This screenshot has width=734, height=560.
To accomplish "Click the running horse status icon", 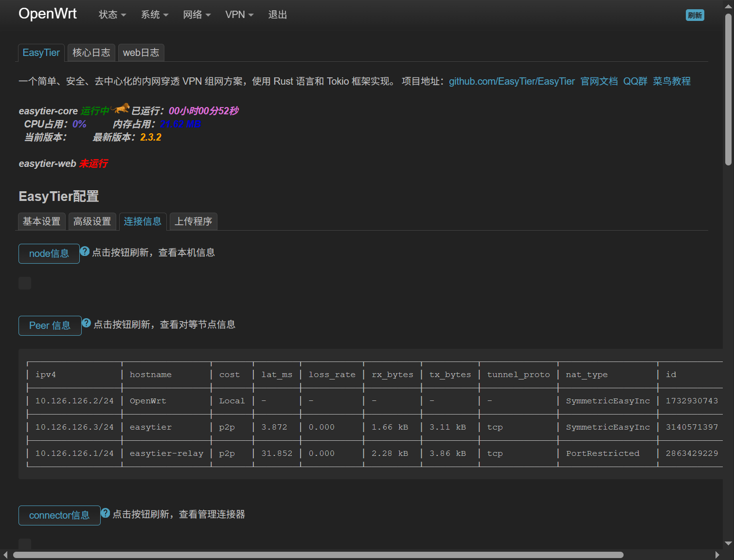I will (x=120, y=108).
